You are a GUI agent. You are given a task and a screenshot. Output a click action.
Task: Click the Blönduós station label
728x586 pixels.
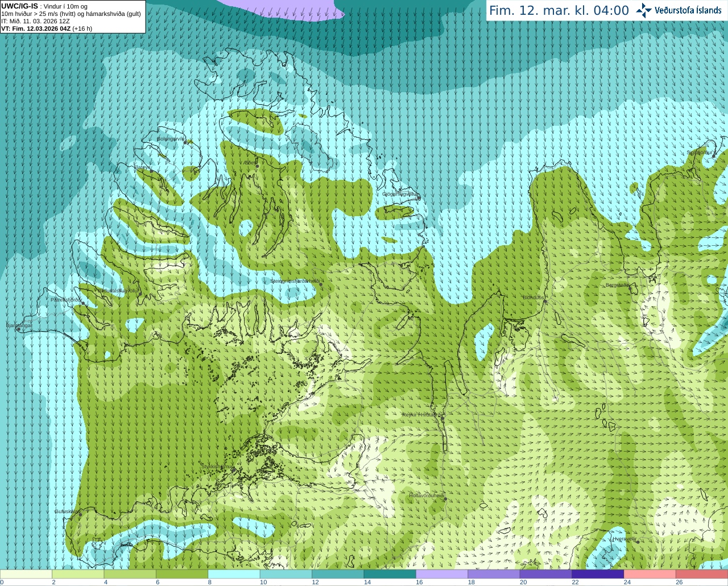[x=533, y=298]
